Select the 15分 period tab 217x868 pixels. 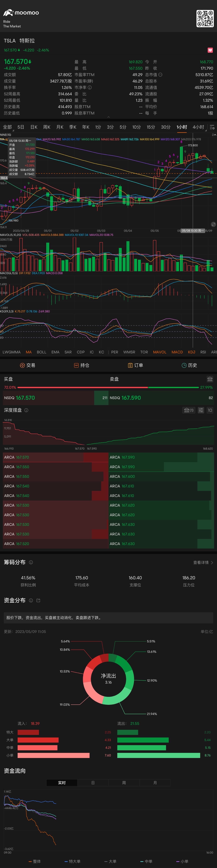point(151,127)
